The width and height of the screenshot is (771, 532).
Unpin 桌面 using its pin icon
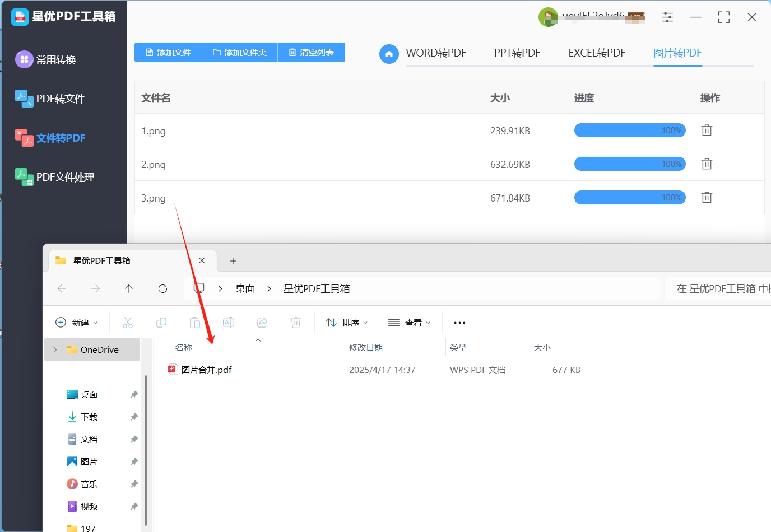pyautogui.click(x=134, y=394)
